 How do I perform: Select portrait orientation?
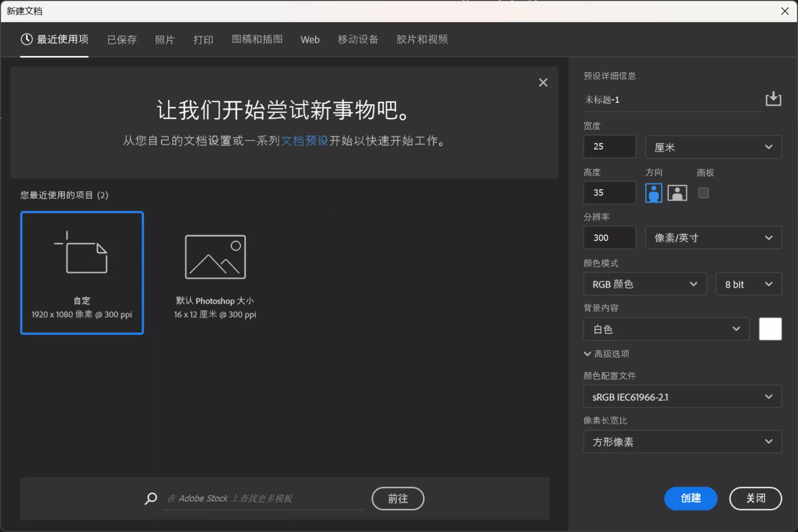click(x=653, y=193)
